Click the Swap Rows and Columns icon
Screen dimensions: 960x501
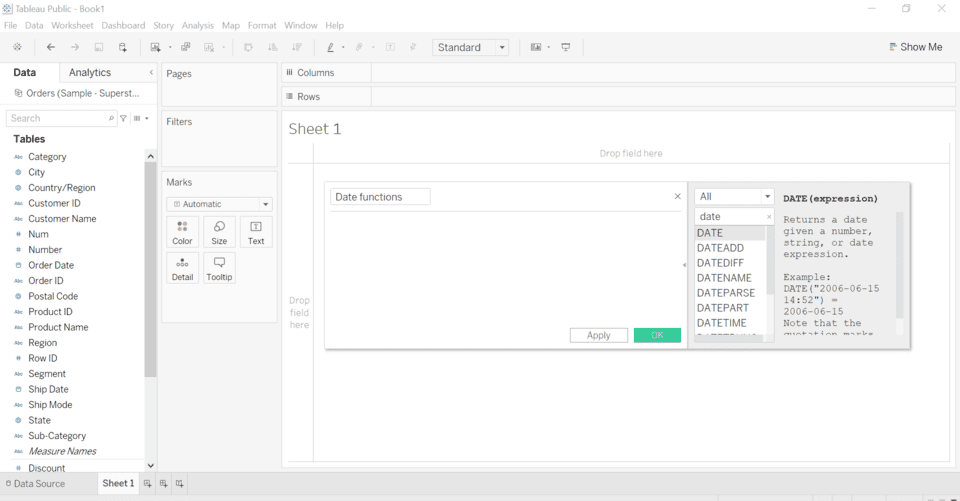coord(248,47)
